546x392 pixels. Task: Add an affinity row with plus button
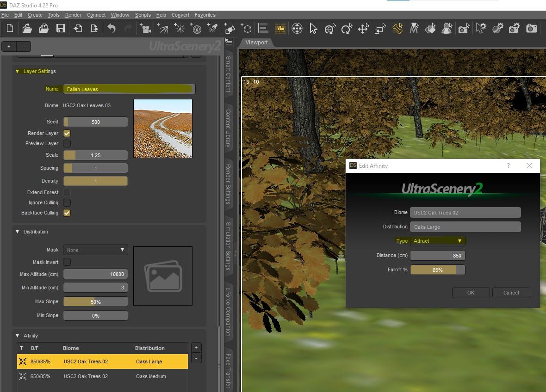(196, 348)
